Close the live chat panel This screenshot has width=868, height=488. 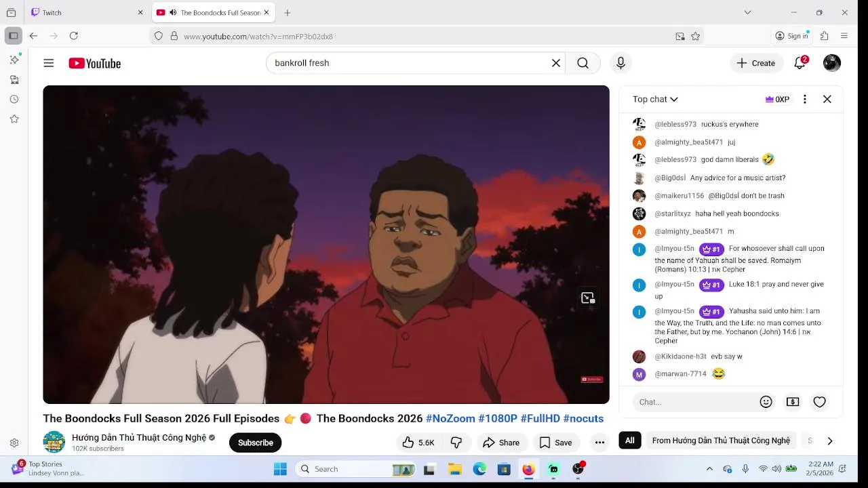[x=827, y=99]
